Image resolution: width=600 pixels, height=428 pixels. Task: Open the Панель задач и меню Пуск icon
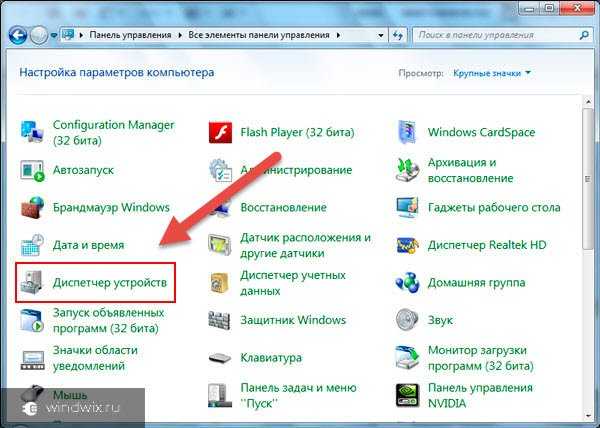pyautogui.click(x=220, y=395)
